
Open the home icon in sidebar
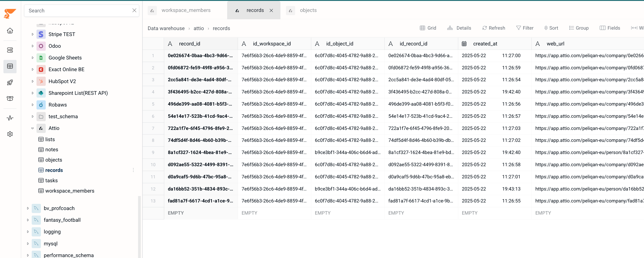click(x=10, y=31)
